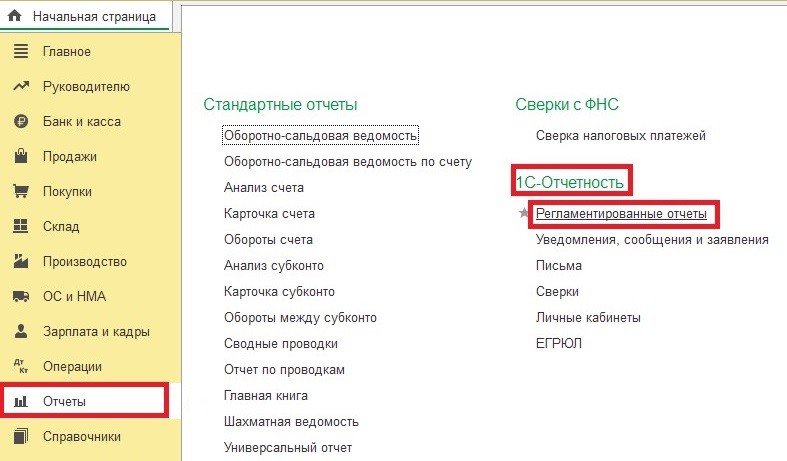Screen dimensions: 787x461
Task: Click the Стандартные отчеты group heading
Action: tap(280, 104)
